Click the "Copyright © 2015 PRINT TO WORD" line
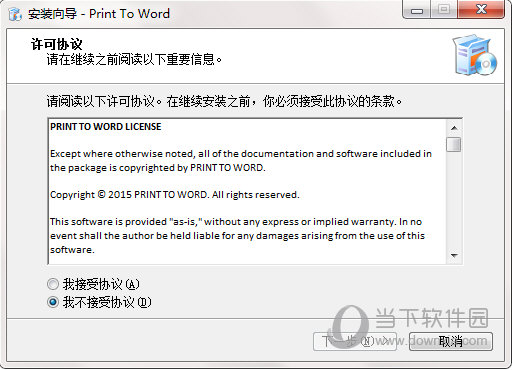Screen dimensions: 512x370 (x=175, y=195)
